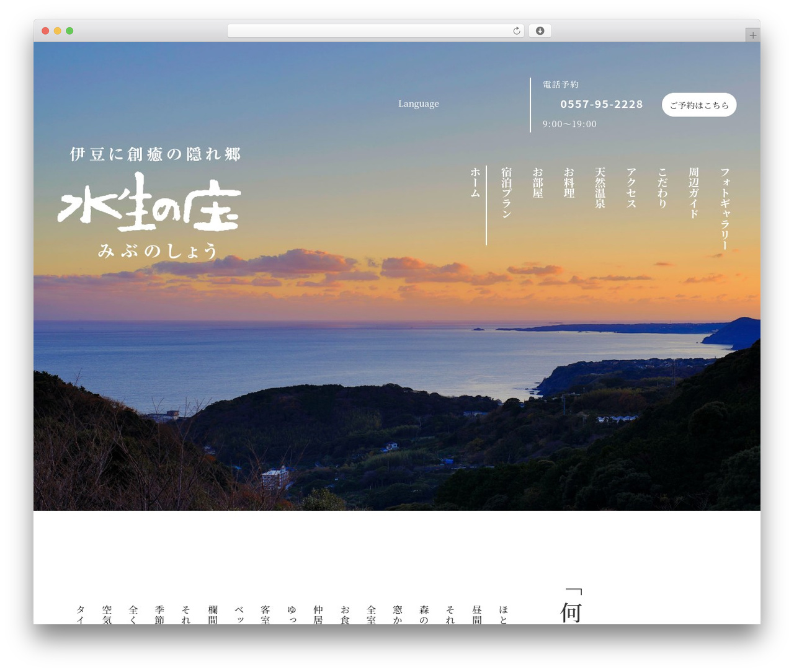The width and height of the screenshot is (794, 672).
Task: Click the ご予約はこちら reservation button
Action: 699,105
